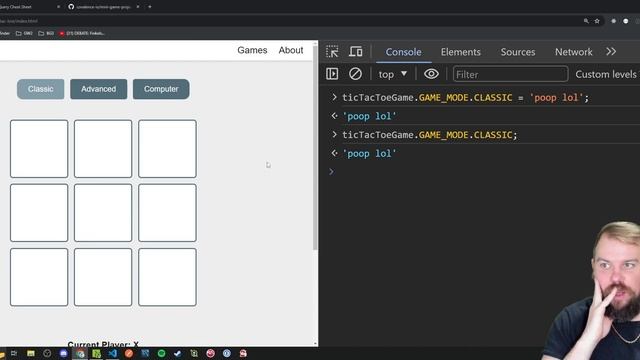Open the browser extensions icon
640x360 pixels.
point(613,21)
